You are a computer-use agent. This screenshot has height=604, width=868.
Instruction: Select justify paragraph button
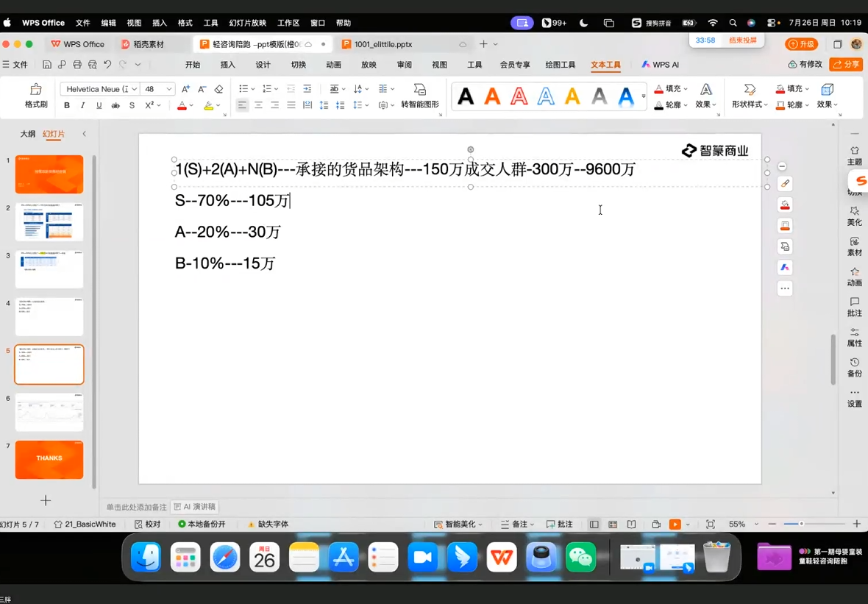[x=291, y=105]
